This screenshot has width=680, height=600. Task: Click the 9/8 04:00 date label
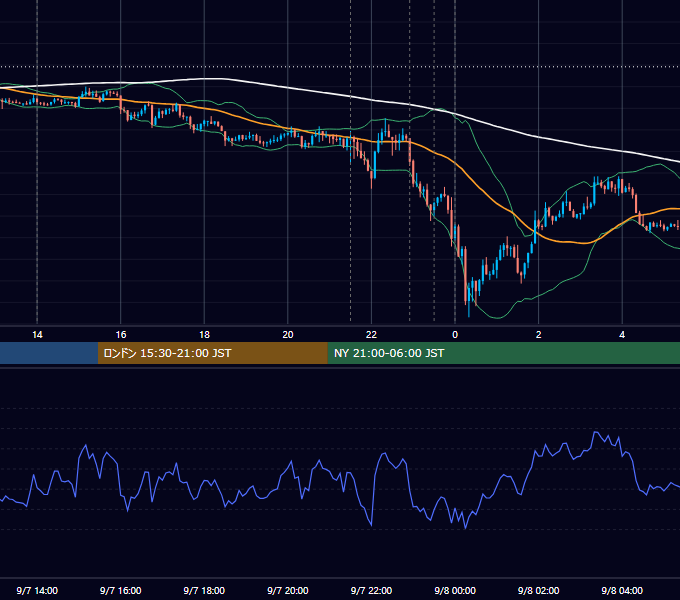622,590
